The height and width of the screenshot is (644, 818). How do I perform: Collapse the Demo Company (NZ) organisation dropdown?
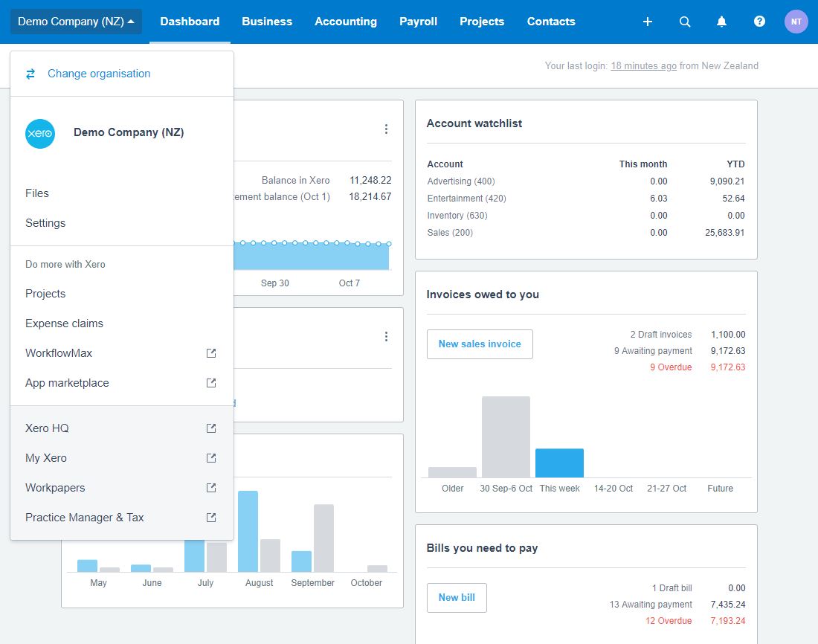pyautogui.click(x=76, y=22)
